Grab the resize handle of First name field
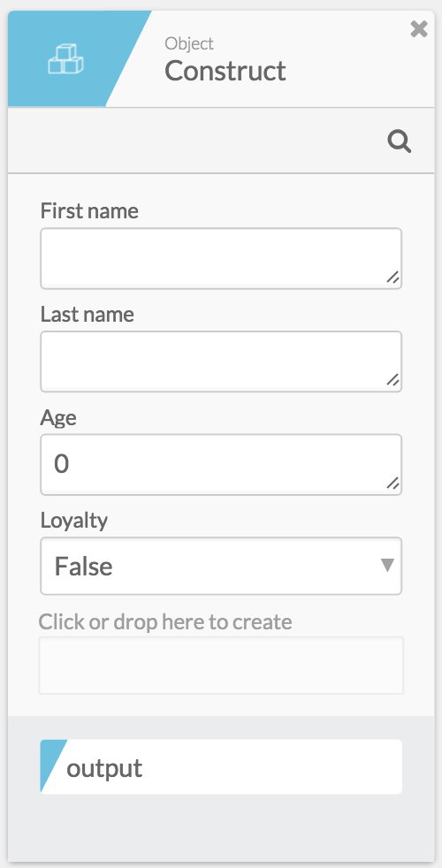This screenshot has height=868, width=442. tap(392, 278)
